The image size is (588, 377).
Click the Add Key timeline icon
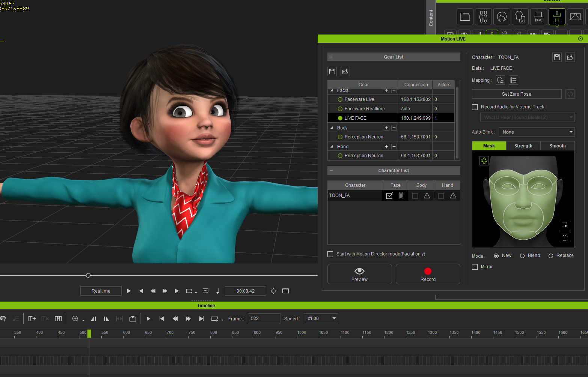click(x=32, y=318)
